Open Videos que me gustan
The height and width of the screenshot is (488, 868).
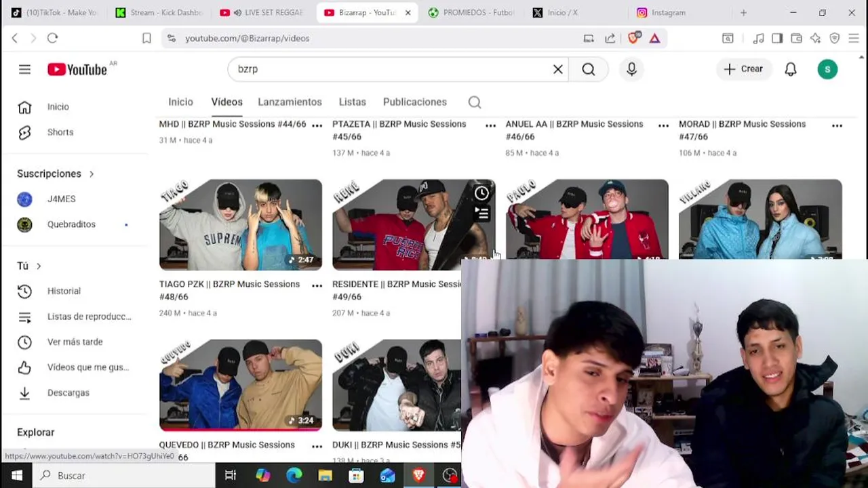tap(75, 367)
